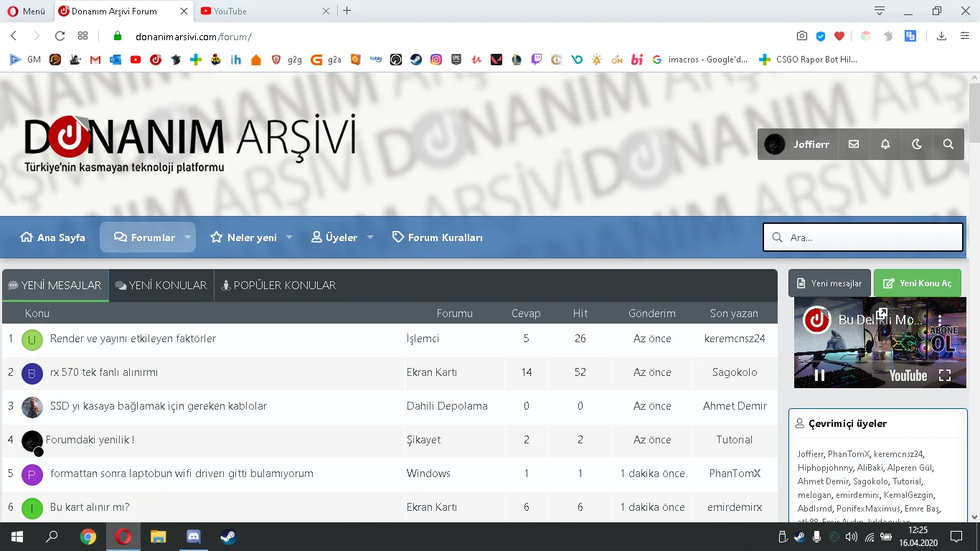Open Forum Kuralları page
The image size is (980, 551).
438,237
